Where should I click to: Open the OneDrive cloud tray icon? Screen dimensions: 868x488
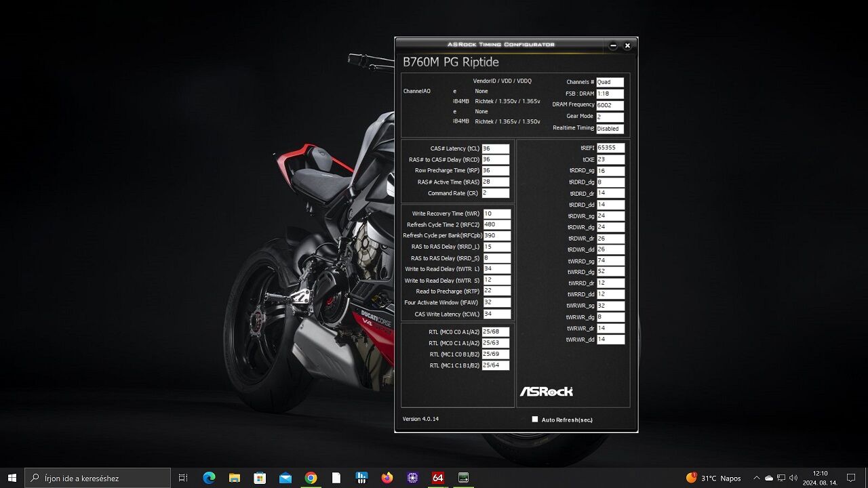click(x=769, y=478)
